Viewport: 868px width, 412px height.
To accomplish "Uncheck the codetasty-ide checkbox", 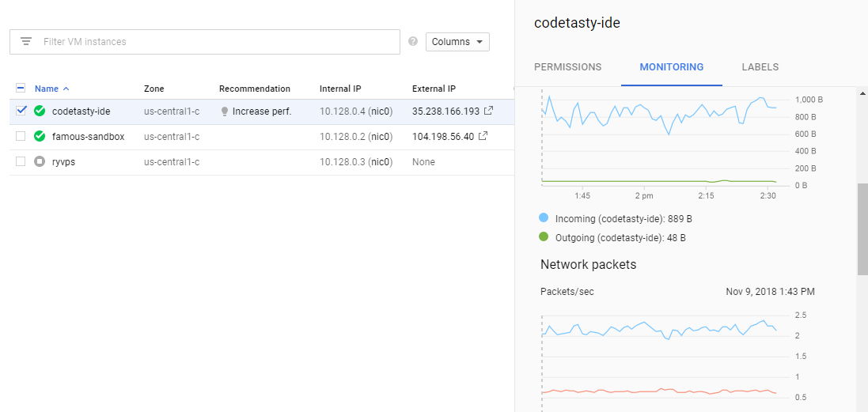I will pos(21,111).
